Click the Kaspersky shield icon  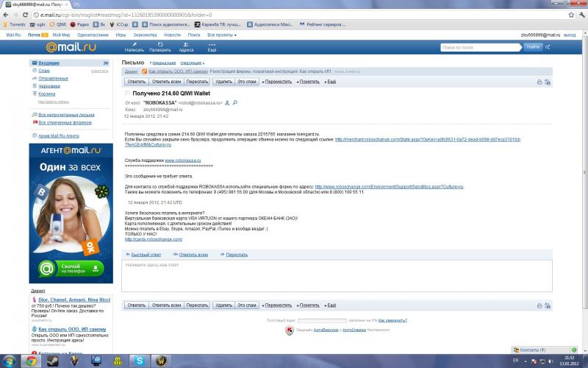pos(290,330)
